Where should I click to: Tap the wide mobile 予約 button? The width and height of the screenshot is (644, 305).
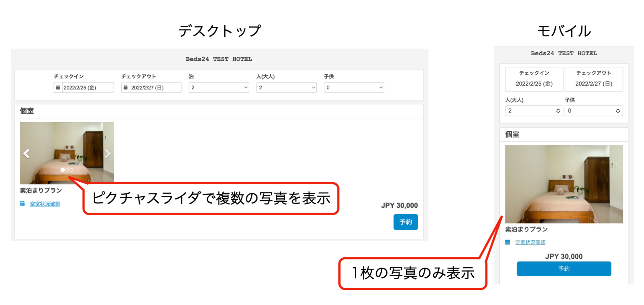[564, 269]
